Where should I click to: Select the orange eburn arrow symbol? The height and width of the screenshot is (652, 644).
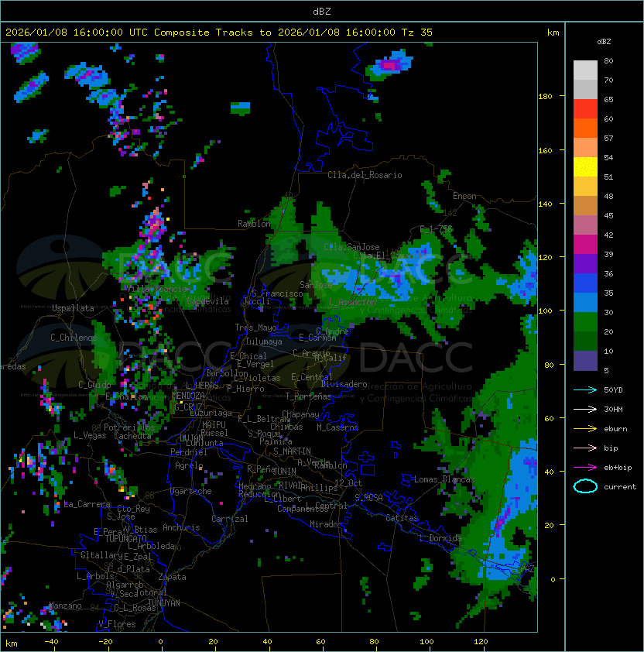coord(585,428)
